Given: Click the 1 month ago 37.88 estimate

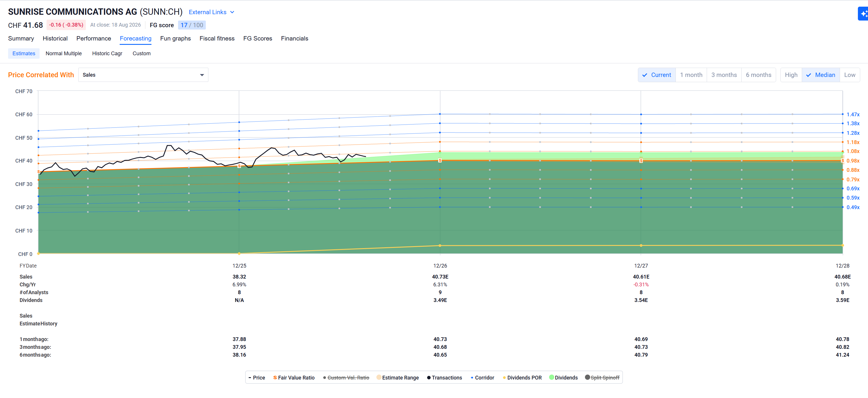Looking at the screenshot, I should point(239,339).
